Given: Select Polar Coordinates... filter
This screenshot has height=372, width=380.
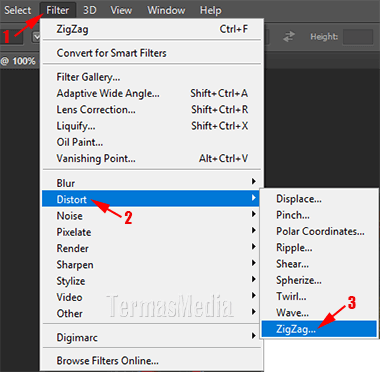Looking at the screenshot, I should [x=319, y=231].
